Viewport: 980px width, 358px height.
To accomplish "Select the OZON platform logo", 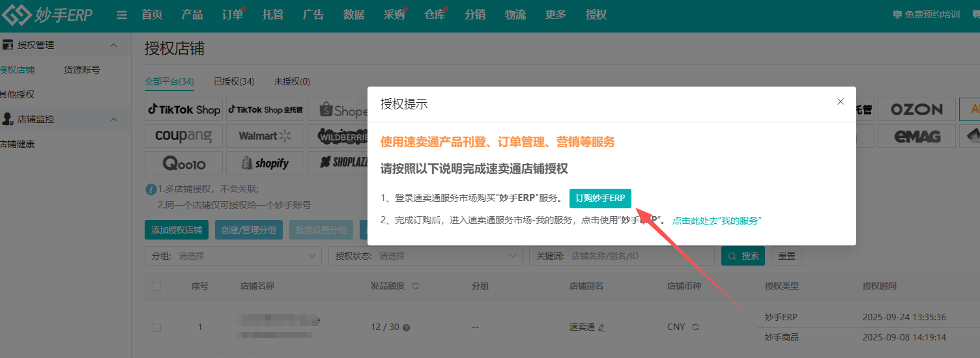I will (x=917, y=109).
